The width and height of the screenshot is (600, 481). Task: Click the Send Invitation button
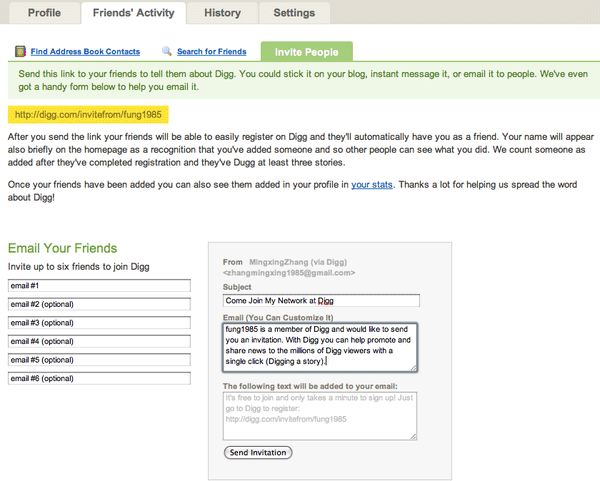[258, 453]
